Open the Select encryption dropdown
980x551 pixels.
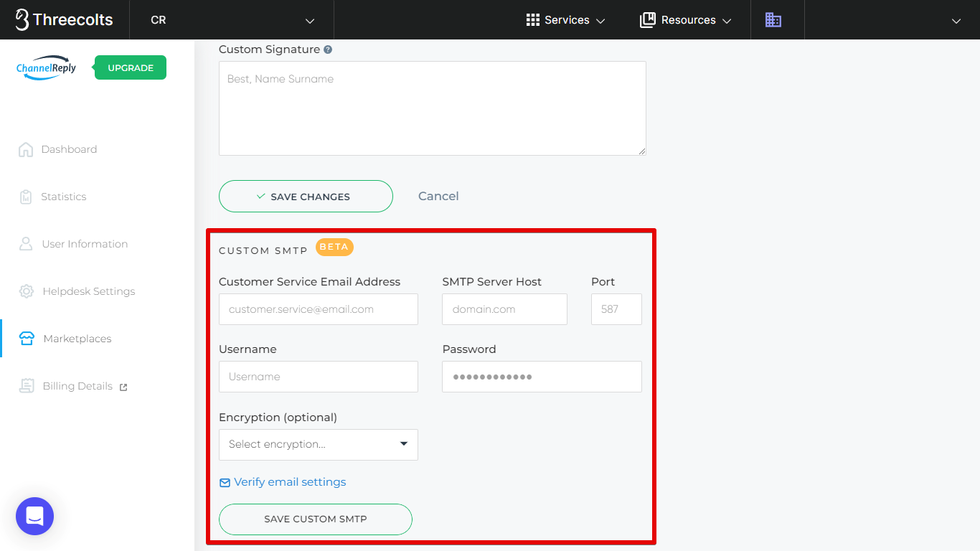click(x=319, y=445)
